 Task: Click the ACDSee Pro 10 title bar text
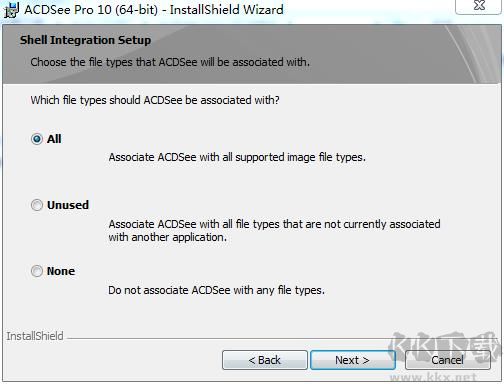pyautogui.click(x=154, y=10)
